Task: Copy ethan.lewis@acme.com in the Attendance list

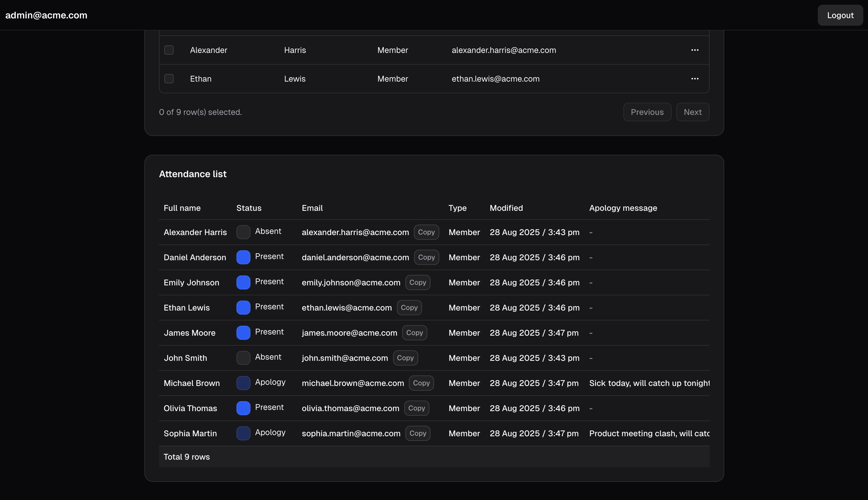Action: (409, 307)
